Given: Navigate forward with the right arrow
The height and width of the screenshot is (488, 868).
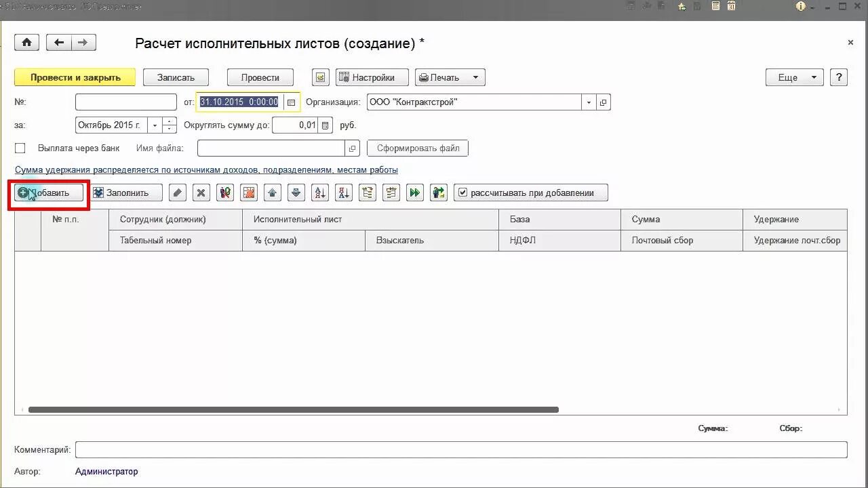Looking at the screenshot, I should (83, 43).
